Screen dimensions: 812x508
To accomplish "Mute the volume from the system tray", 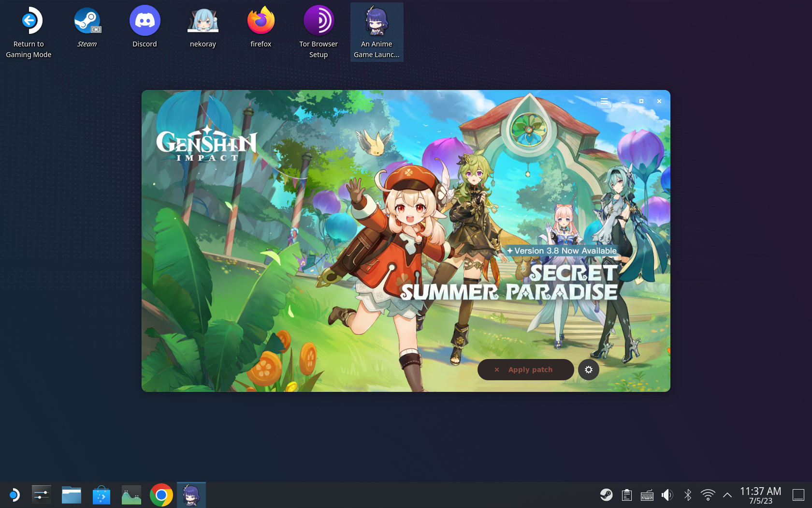I will [x=667, y=495].
